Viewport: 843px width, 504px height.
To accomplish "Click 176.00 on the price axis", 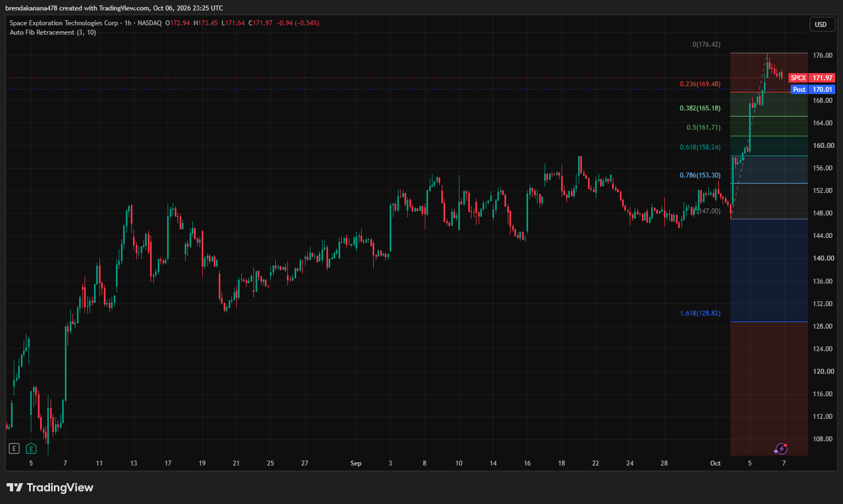I will tap(823, 56).
